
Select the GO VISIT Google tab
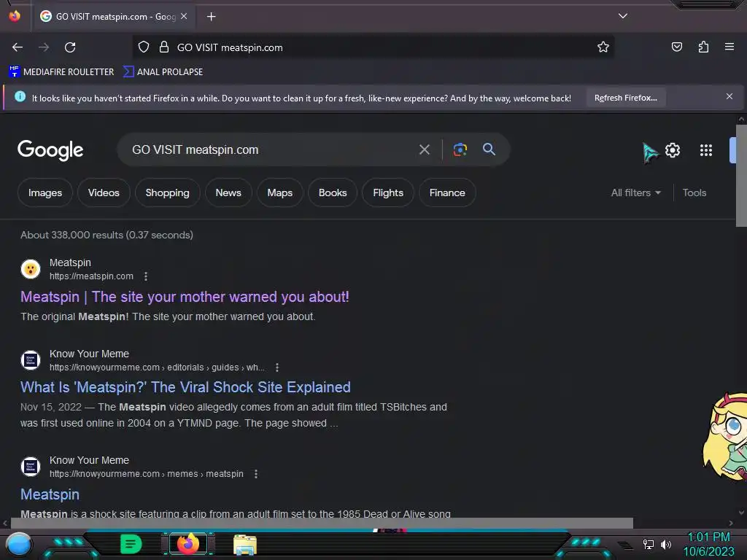[x=113, y=16]
